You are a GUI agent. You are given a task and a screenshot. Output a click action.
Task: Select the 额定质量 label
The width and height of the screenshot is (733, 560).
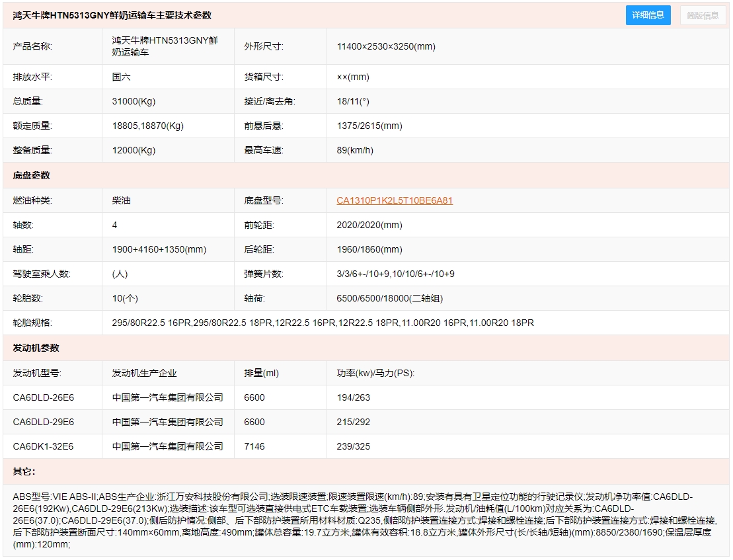click(32, 126)
